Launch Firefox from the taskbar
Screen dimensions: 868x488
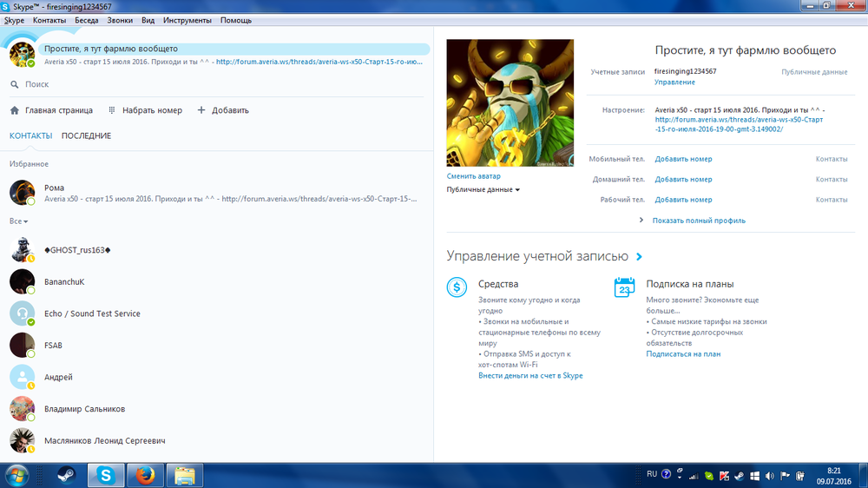tap(145, 475)
